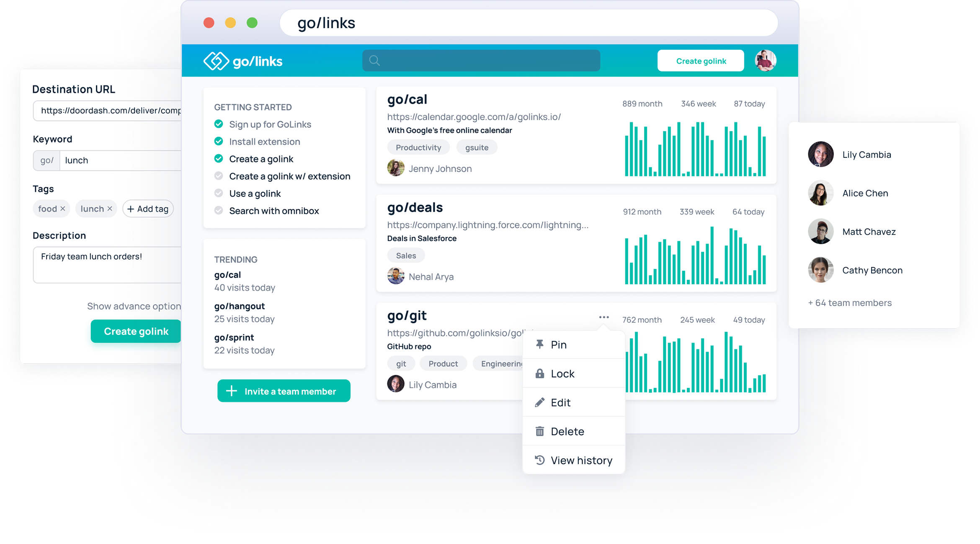980x544 pixels.
Task: Toggle the Install extension checkbox
Action: click(x=219, y=142)
